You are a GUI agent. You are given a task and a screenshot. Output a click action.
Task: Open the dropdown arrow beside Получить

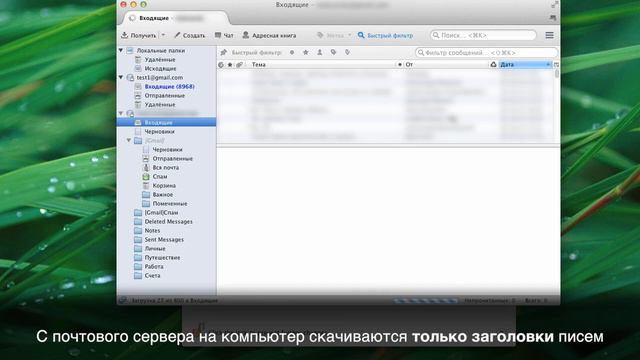point(163,35)
